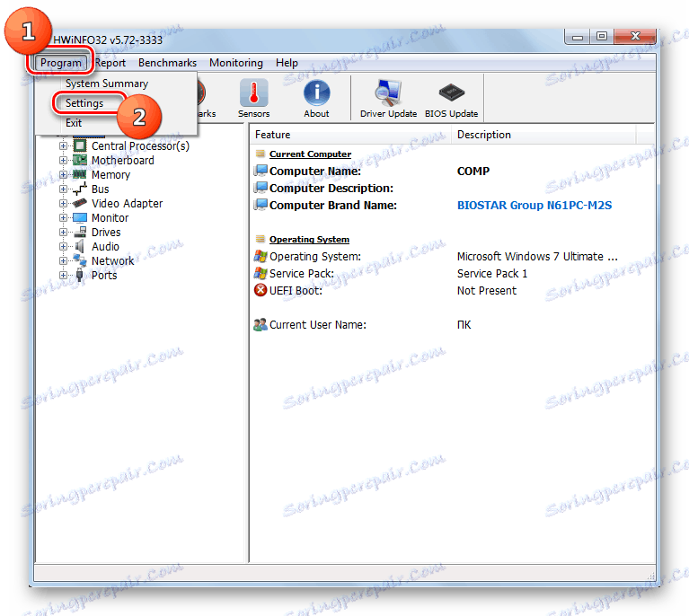Select the Drives icon in the tree
Image resolution: width=689 pixels, height=616 pixels.
[80, 232]
